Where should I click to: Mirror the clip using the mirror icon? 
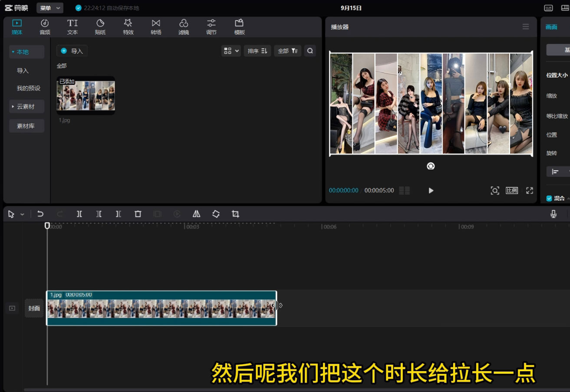pyautogui.click(x=196, y=214)
